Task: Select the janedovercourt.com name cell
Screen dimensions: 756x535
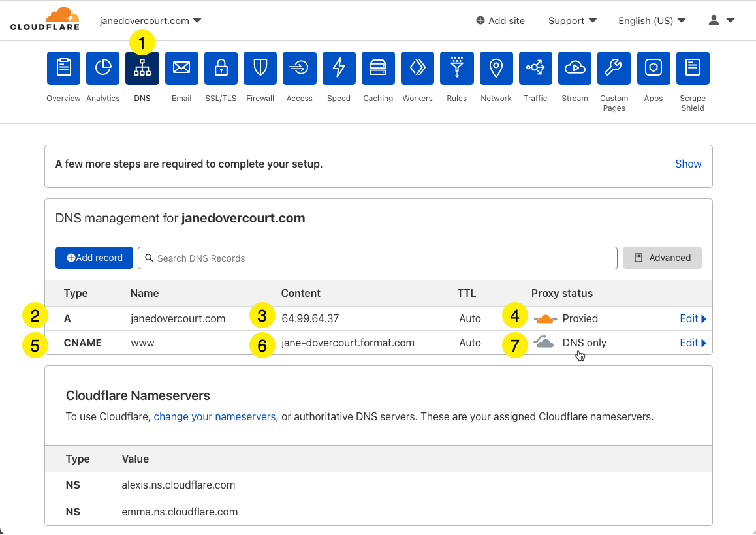Action: point(178,318)
